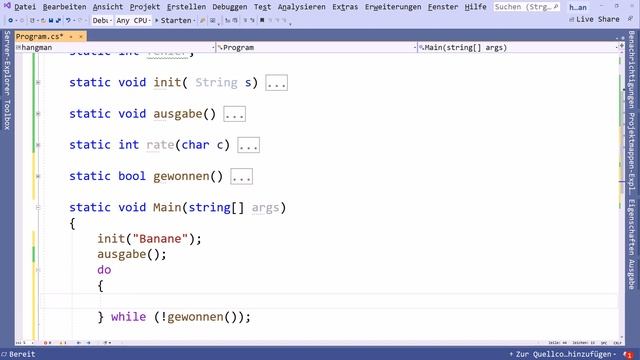Screen dimensions: 640x360
Task: Collapse the Main method outline
Action: pos(38,207)
